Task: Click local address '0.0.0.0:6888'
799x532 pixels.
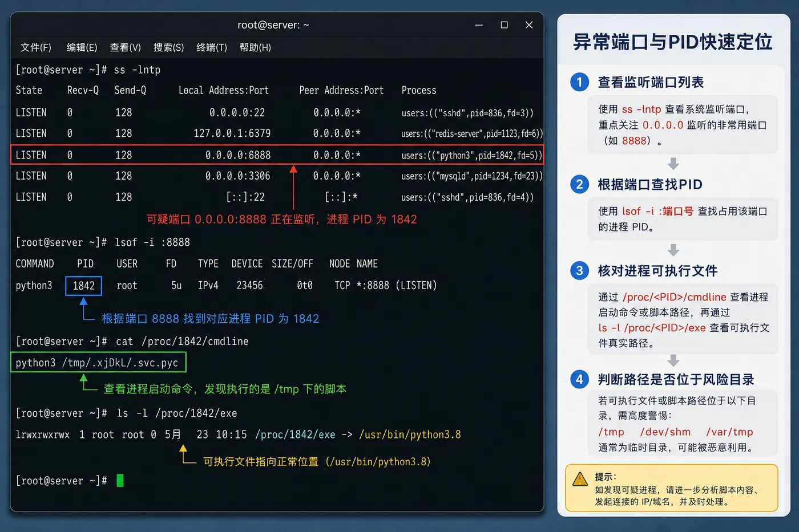Action: click(238, 155)
